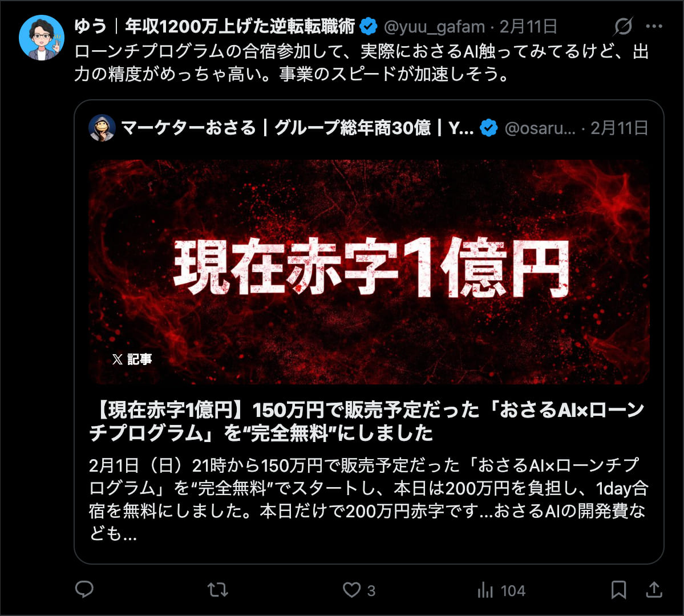Open ゆう's profile avatar
The width and height of the screenshot is (684, 616).
coord(42,38)
